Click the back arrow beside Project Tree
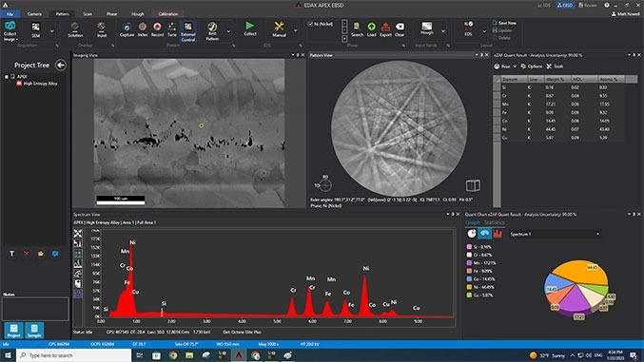Screen dimensions: 644x362 pyautogui.click(x=60, y=65)
